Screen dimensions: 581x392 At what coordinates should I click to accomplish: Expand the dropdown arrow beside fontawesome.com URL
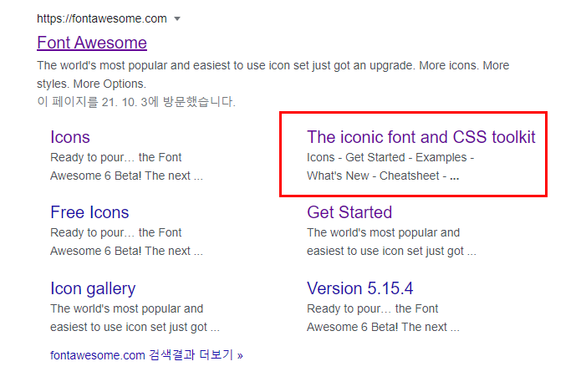[x=177, y=19]
